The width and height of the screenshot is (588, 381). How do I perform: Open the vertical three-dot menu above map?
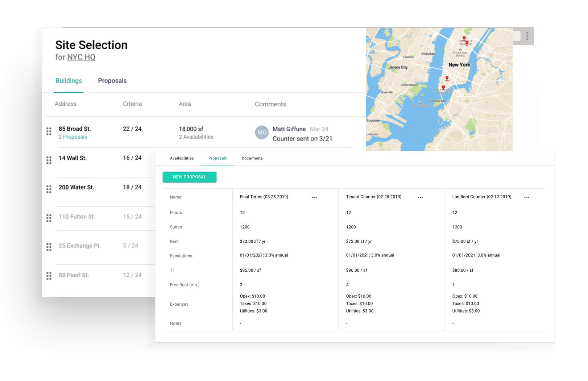(527, 36)
